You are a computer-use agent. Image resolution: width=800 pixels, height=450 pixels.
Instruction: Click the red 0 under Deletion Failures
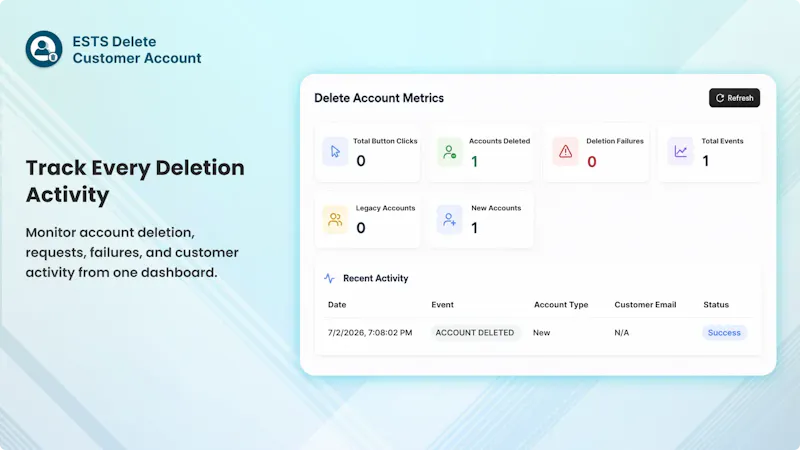(x=592, y=162)
